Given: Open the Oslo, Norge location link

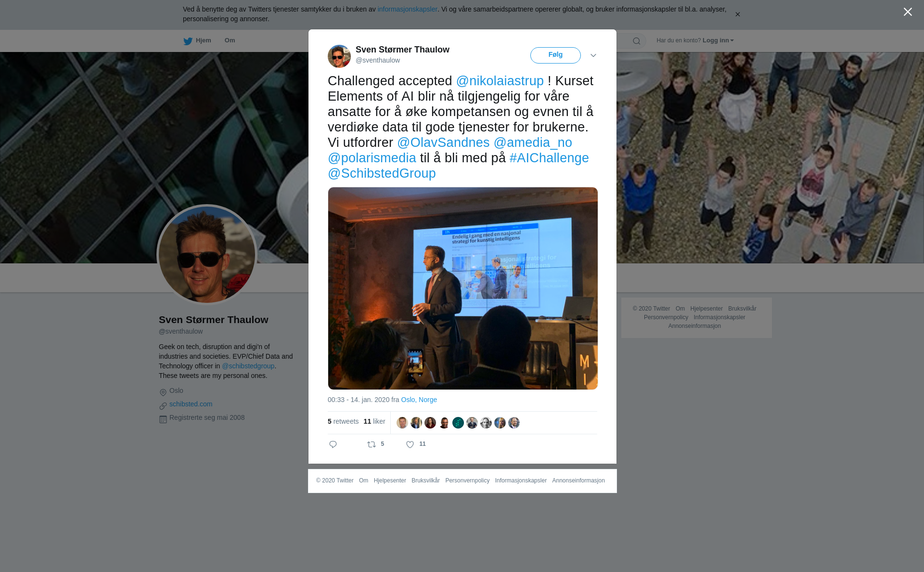Looking at the screenshot, I should tap(419, 400).
